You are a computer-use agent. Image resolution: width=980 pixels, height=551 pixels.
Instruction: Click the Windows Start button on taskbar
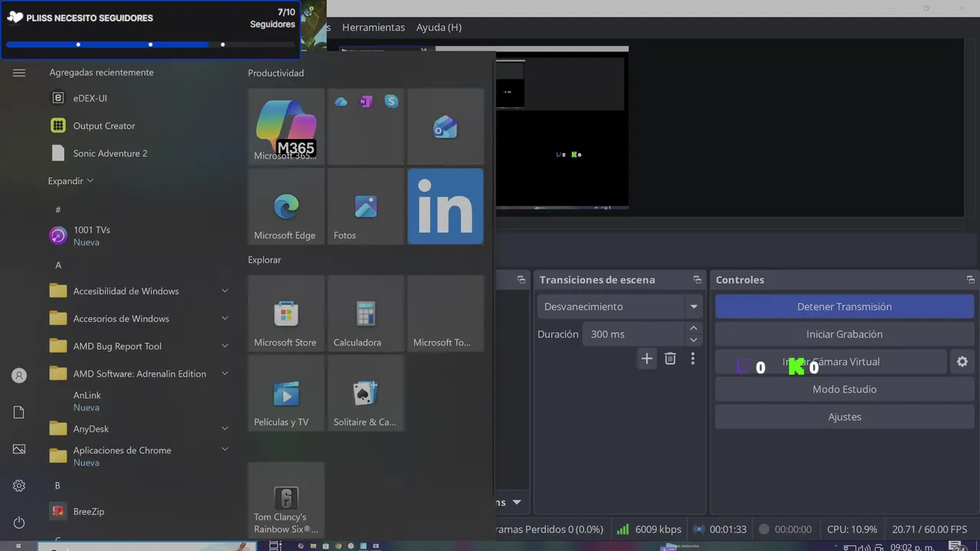point(19,546)
